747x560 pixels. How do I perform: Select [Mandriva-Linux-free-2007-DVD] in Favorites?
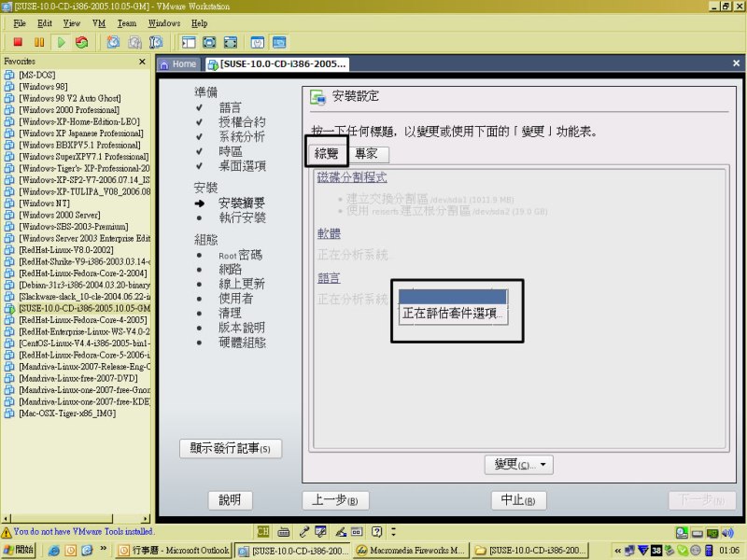78,378
